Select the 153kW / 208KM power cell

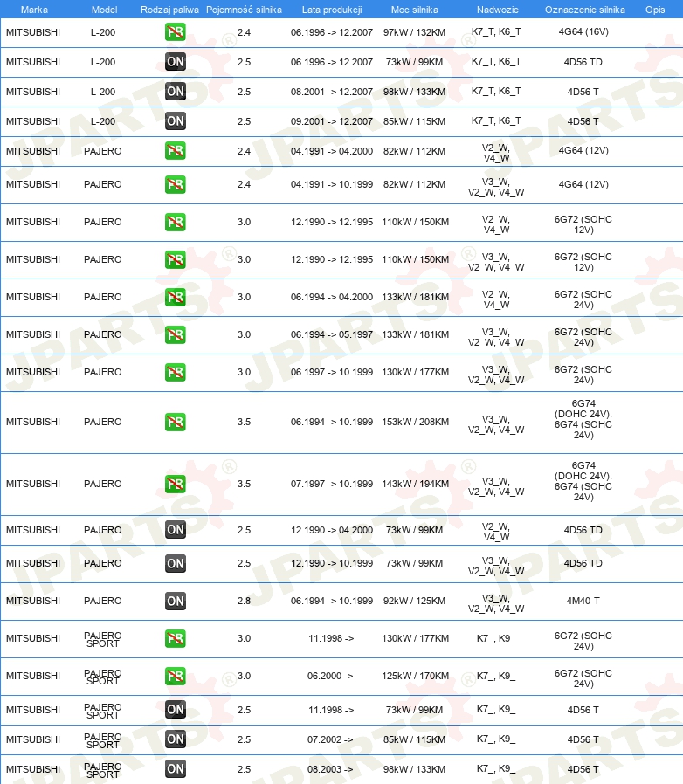tap(416, 422)
